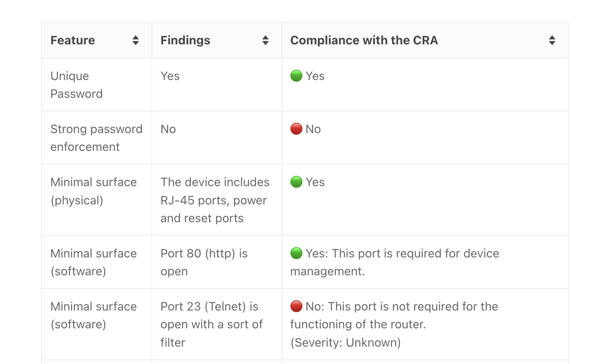Click the green indicator next to Port 80 compliance
The width and height of the screenshot is (609, 364).
296,253
